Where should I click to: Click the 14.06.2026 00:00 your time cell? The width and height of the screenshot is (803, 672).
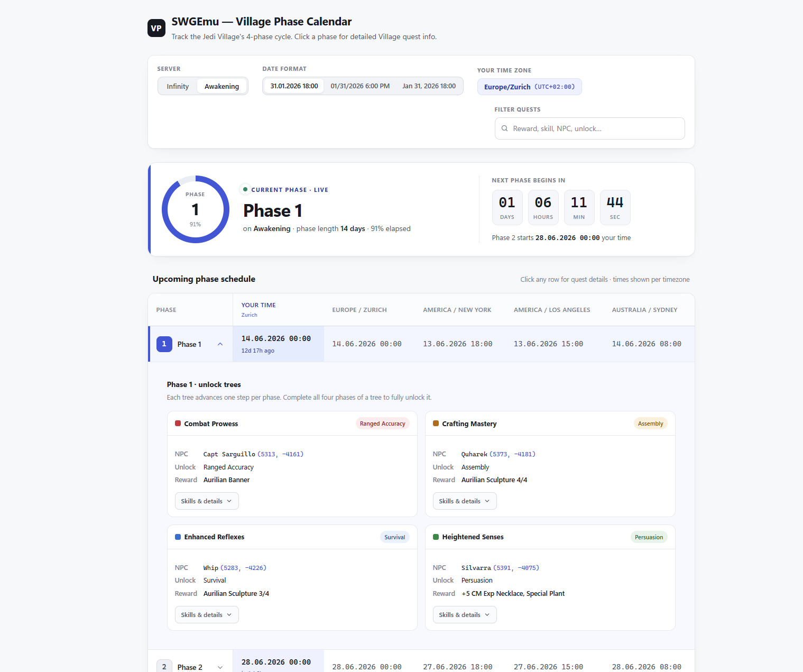click(278, 344)
